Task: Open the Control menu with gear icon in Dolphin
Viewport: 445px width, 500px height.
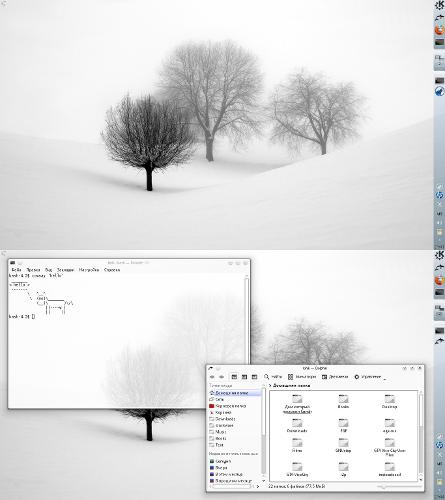Action: coord(368,377)
